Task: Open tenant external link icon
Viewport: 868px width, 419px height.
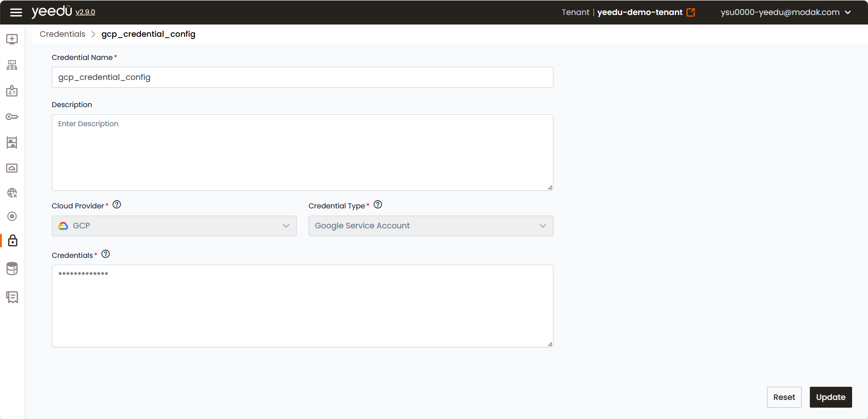Action: 691,12
